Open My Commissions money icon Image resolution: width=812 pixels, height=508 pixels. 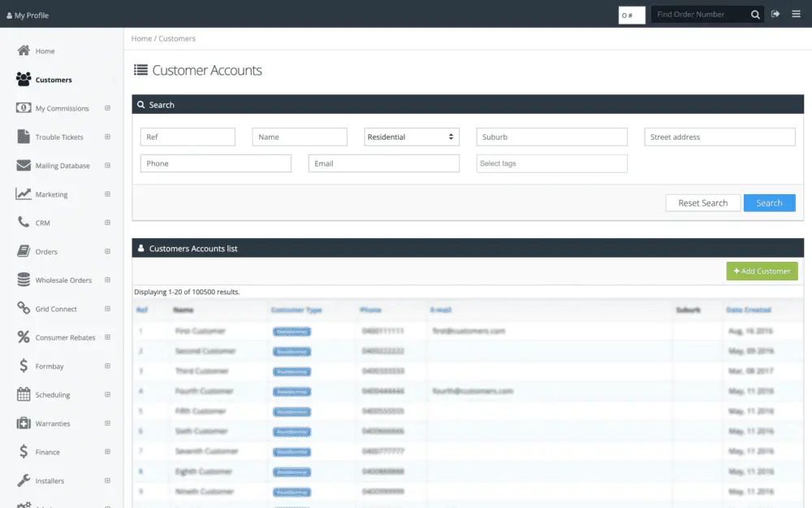(24, 108)
